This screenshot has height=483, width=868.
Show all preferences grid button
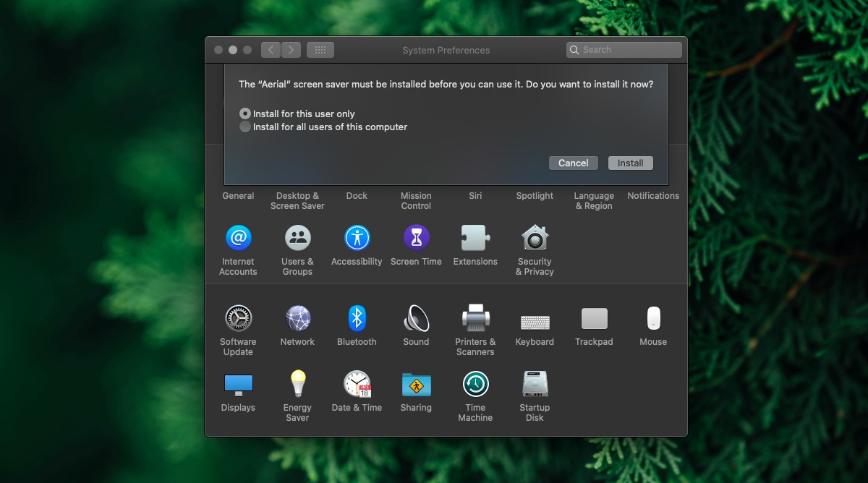tap(320, 50)
